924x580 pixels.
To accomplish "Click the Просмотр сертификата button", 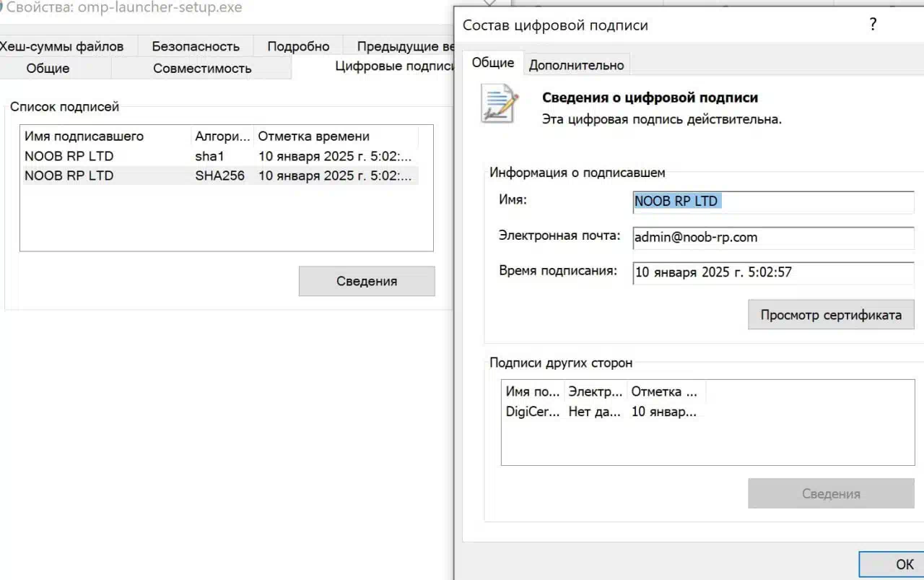I will click(831, 315).
